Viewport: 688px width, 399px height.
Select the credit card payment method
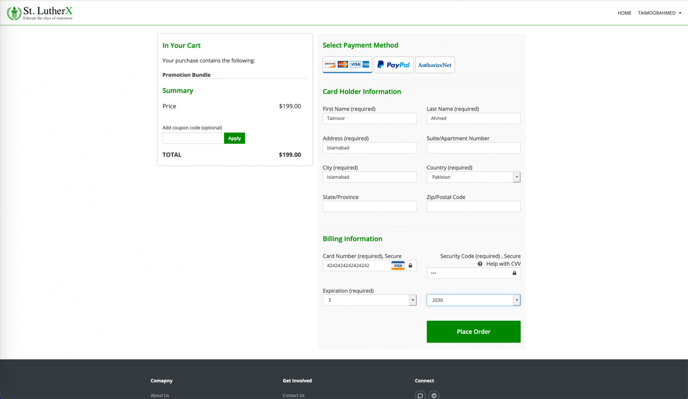coord(347,65)
